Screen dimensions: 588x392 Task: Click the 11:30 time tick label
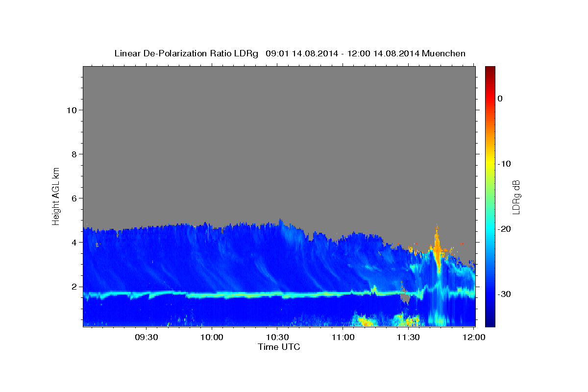click(408, 338)
